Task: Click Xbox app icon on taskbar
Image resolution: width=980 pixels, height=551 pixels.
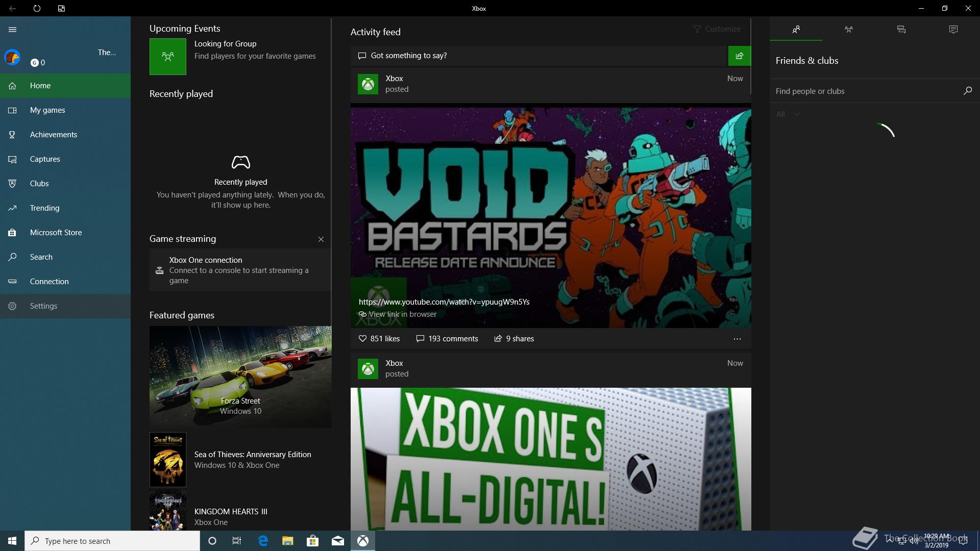Action: [363, 541]
